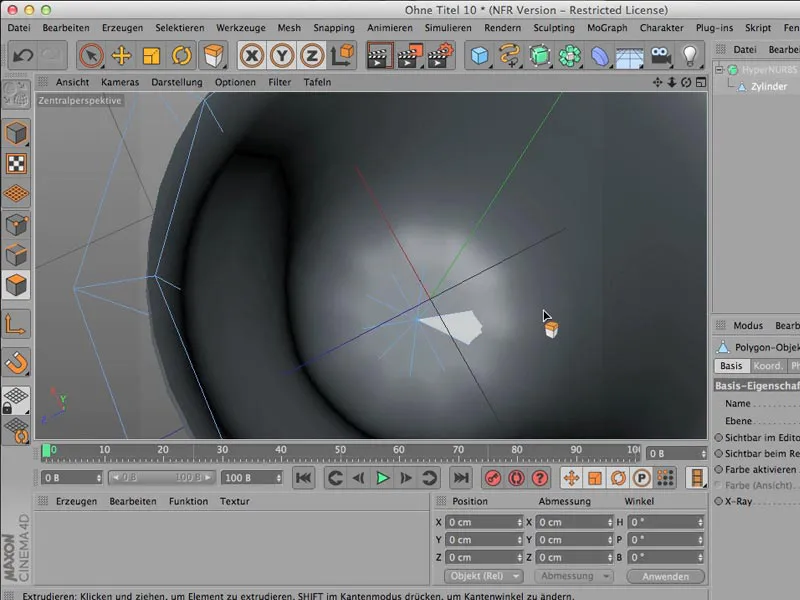
Task: Open the Datei menu
Action: tap(19, 28)
